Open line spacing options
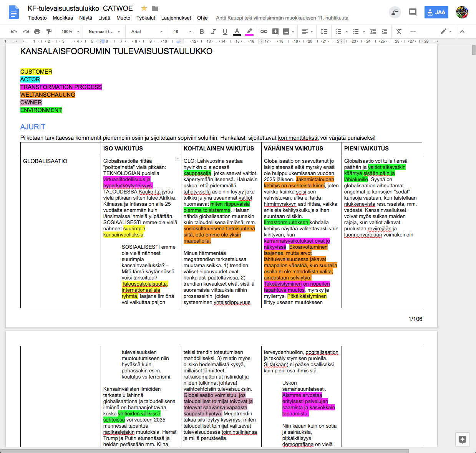Image resolution: width=476 pixels, height=453 pixels. pos(324,31)
